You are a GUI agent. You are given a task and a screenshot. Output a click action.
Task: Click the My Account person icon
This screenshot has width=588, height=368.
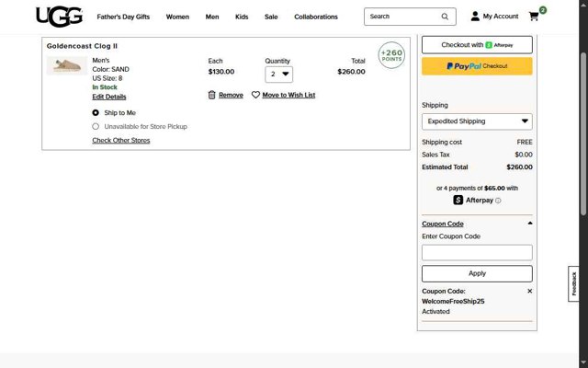[475, 17]
